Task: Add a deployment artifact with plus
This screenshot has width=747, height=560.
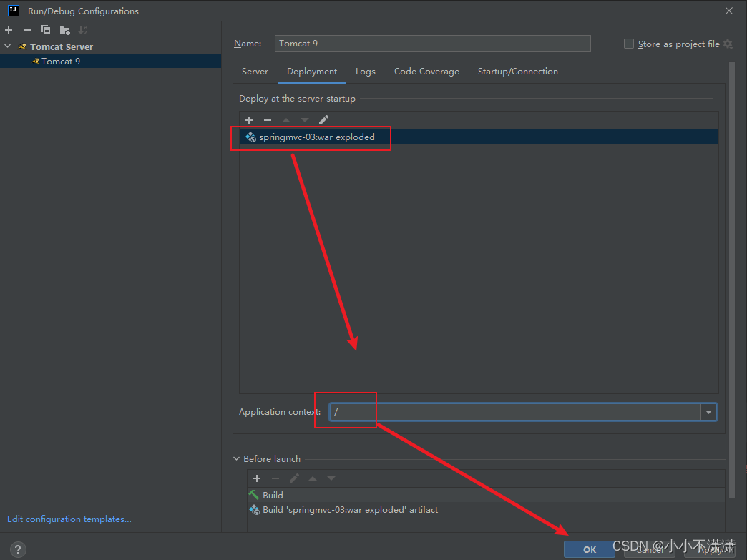Action: click(x=249, y=120)
